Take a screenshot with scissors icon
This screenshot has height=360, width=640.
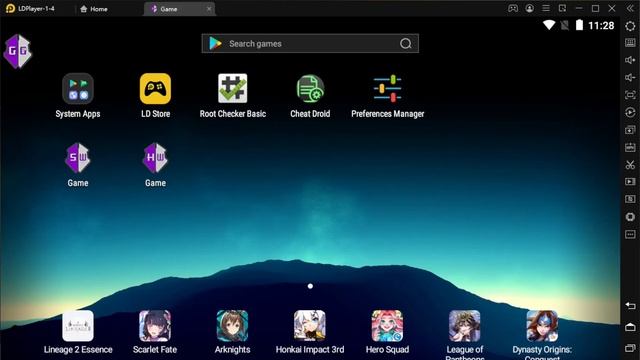(x=630, y=165)
